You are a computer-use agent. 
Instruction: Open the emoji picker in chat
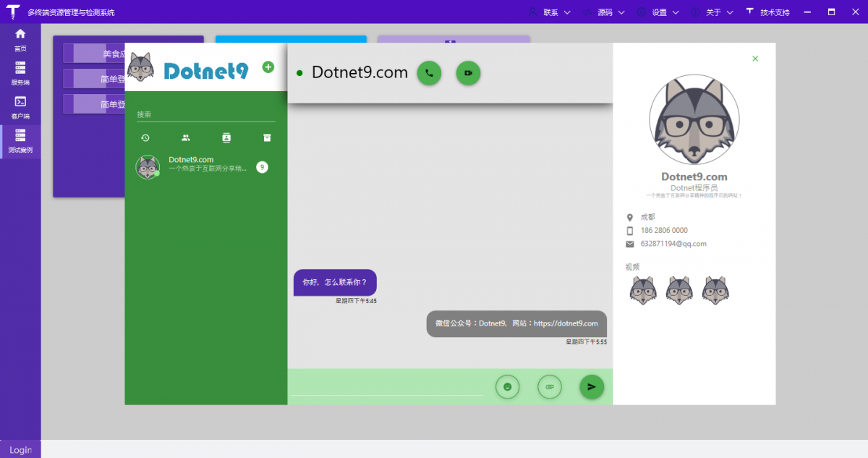pos(507,386)
